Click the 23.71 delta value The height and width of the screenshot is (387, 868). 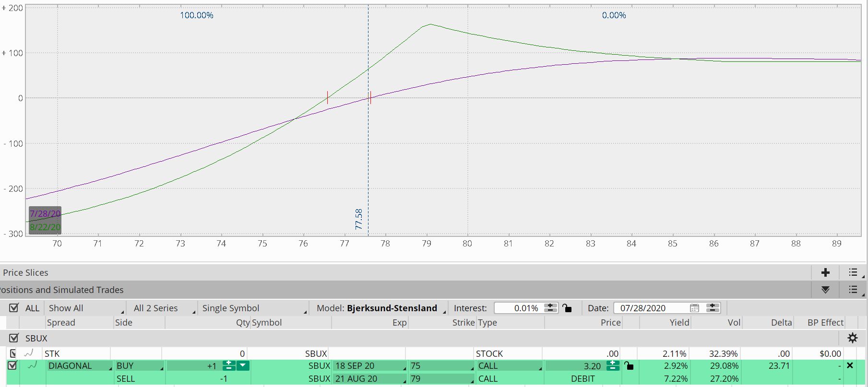tap(779, 366)
